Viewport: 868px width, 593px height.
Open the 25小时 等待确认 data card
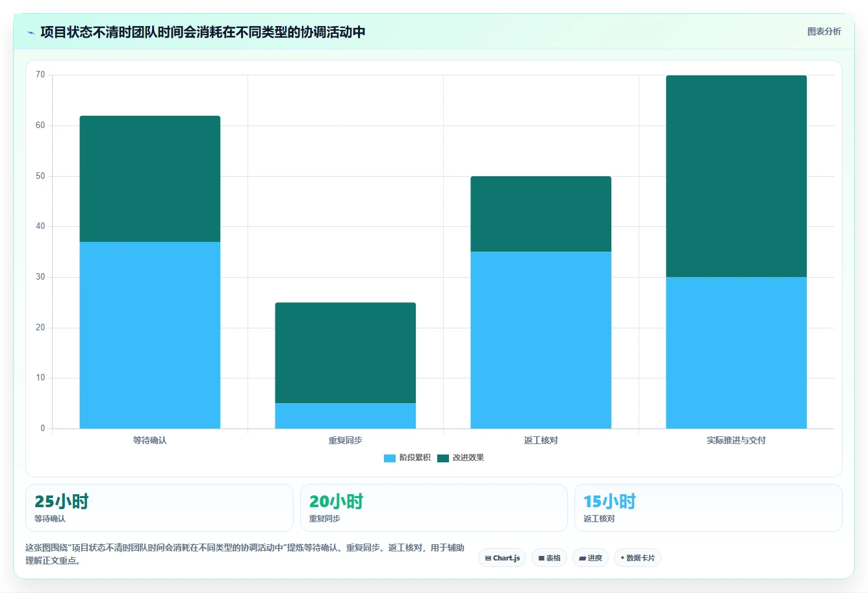159,508
